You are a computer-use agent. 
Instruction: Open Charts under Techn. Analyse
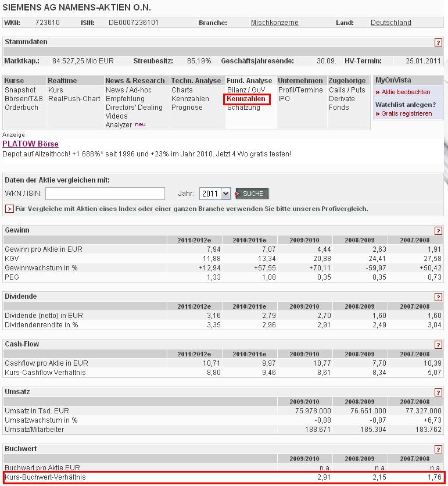coord(182,90)
